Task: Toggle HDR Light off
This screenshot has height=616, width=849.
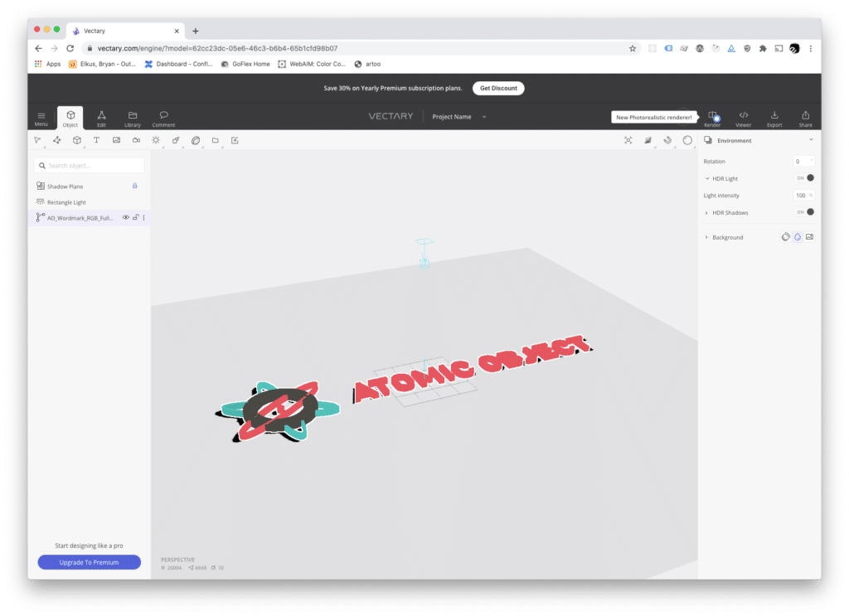Action: (805, 177)
